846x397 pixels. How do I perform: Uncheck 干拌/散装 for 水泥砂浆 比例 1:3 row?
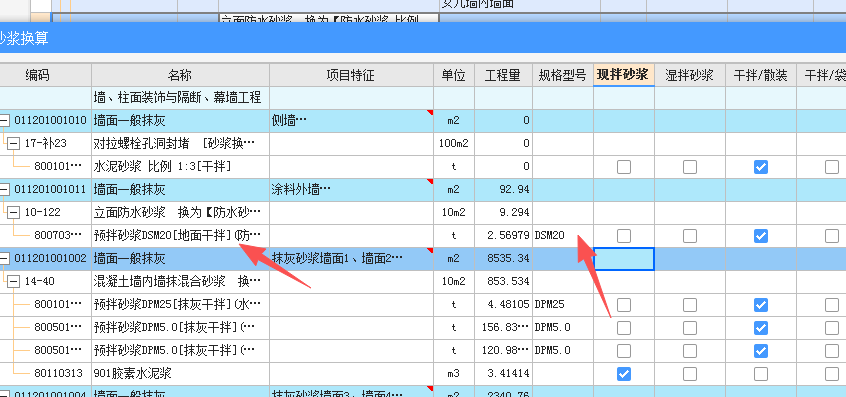tap(761, 167)
